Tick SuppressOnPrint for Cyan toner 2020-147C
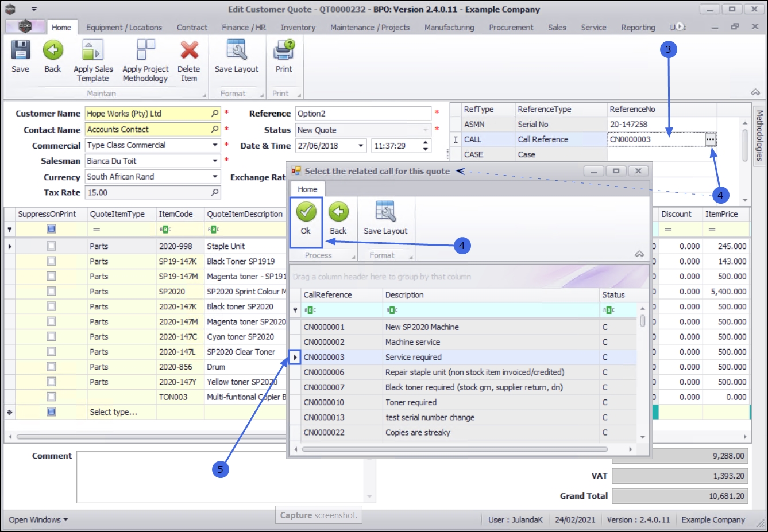Screen dimensions: 768x532 pyautogui.click(x=51, y=337)
